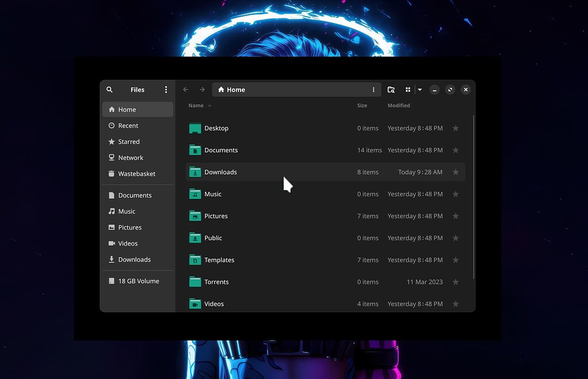This screenshot has width=588, height=379.
Task: Star the Downloads folder
Action: coord(455,172)
